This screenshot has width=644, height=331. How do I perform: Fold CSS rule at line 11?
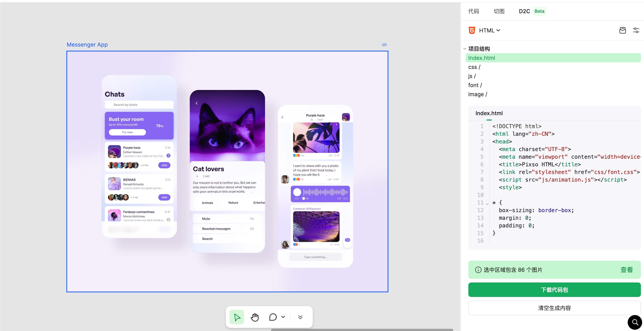487,204
